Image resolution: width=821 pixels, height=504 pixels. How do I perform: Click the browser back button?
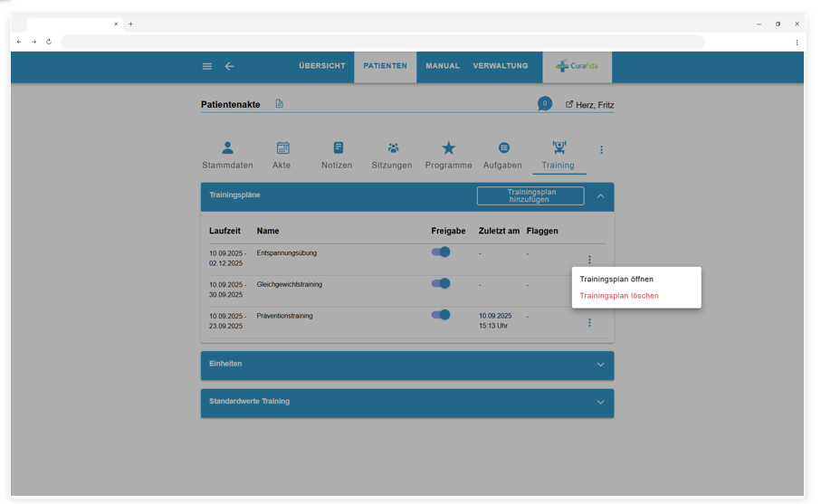point(19,42)
